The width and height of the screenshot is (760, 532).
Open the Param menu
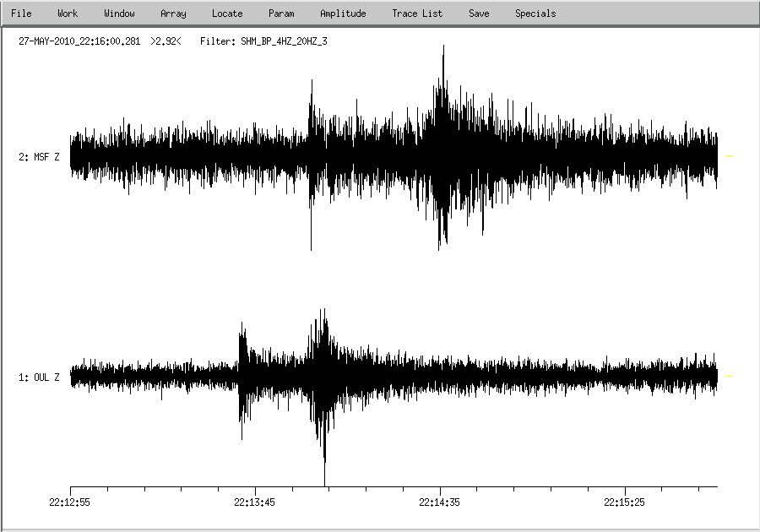point(281,14)
